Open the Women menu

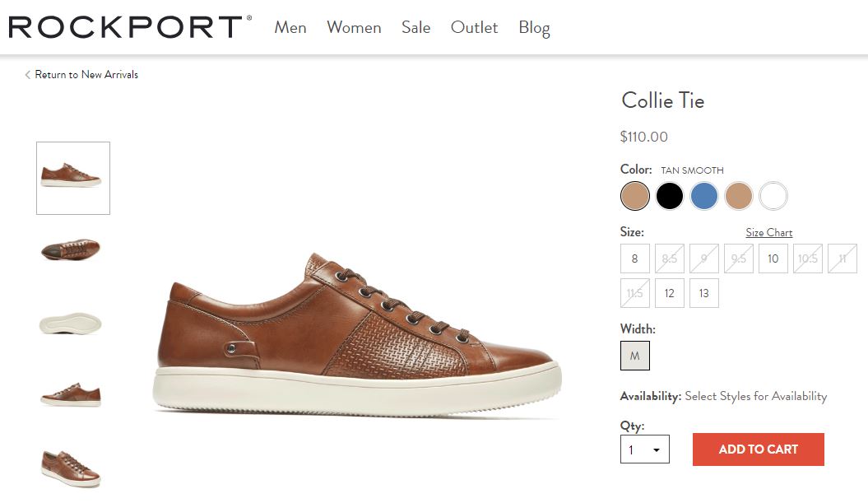pos(355,27)
